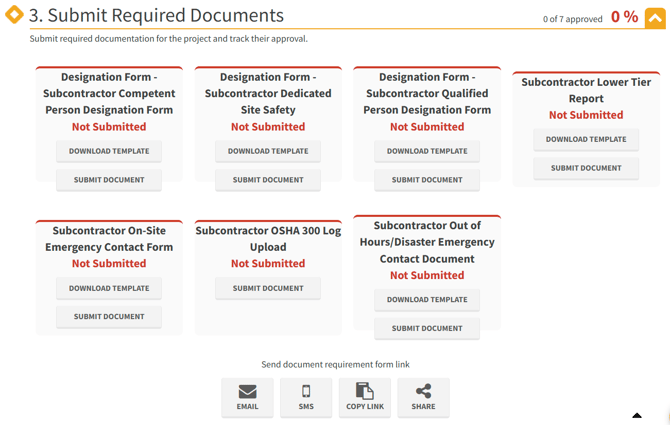This screenshot has width=670, height=425.
Task: Click the small black scroll-up arrow
Action: 637,415
